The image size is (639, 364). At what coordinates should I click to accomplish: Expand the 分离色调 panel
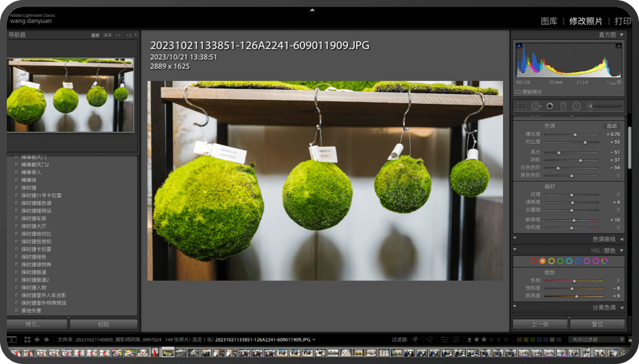pyautogui.click(x=621, y=308)
